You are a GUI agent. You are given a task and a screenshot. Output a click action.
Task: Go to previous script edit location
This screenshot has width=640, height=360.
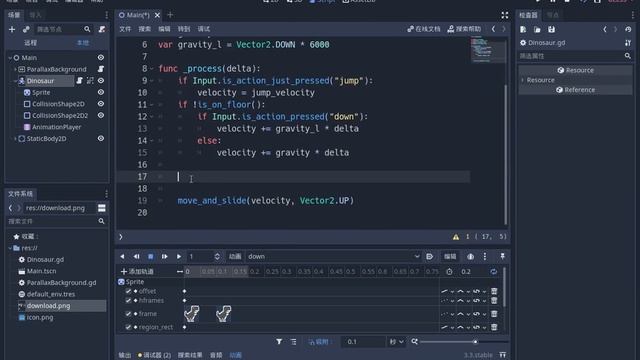(x=493, y=29)
